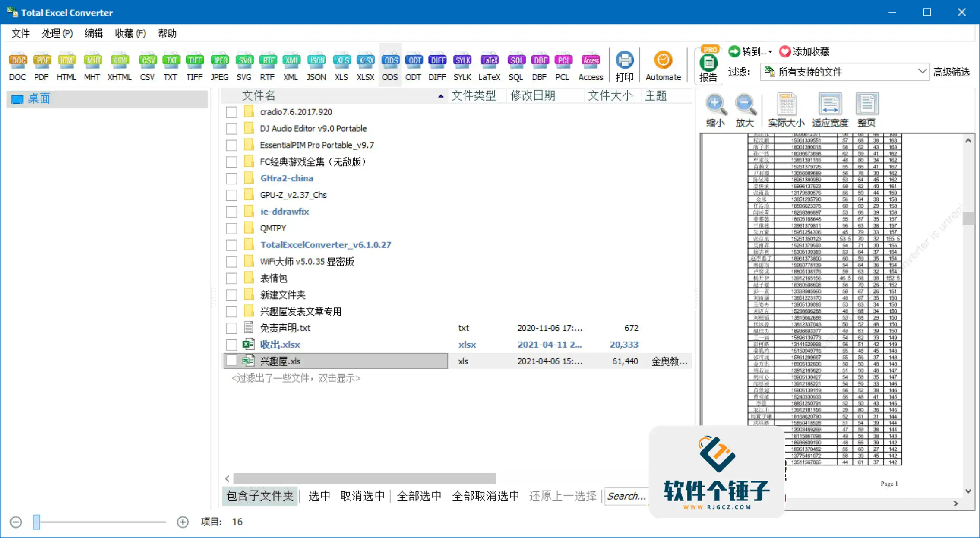Select DBF conversion icon
This screenshot has height=538, width=980.
[x=540, y=66]
